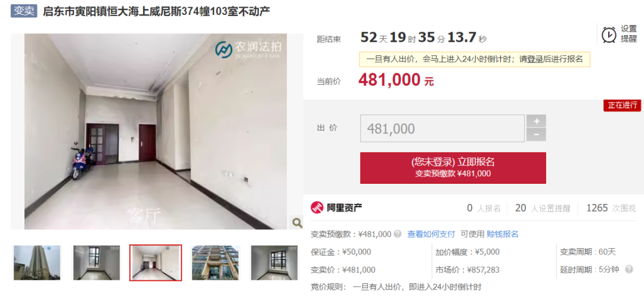Click the alarm clock reminder icon

click(609, 35)
